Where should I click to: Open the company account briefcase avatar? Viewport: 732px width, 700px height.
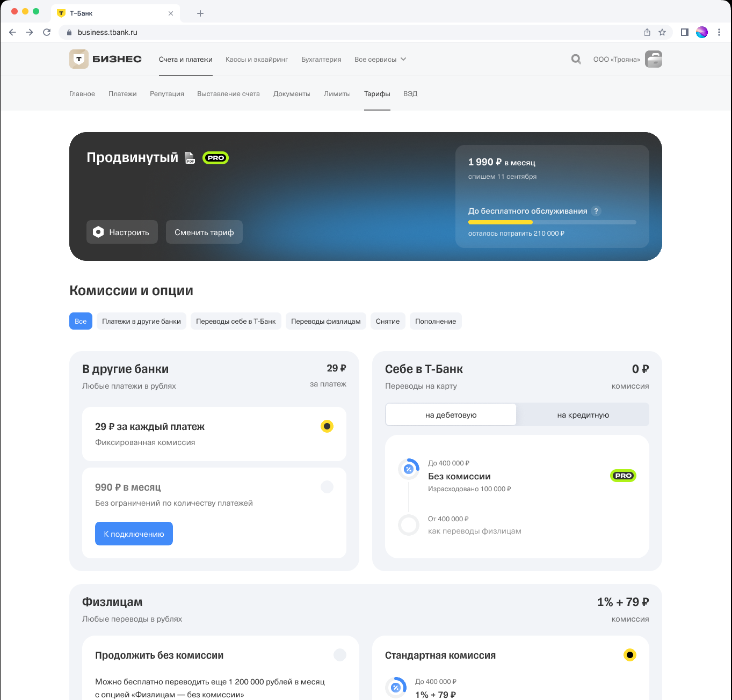[x=654, y=59]
